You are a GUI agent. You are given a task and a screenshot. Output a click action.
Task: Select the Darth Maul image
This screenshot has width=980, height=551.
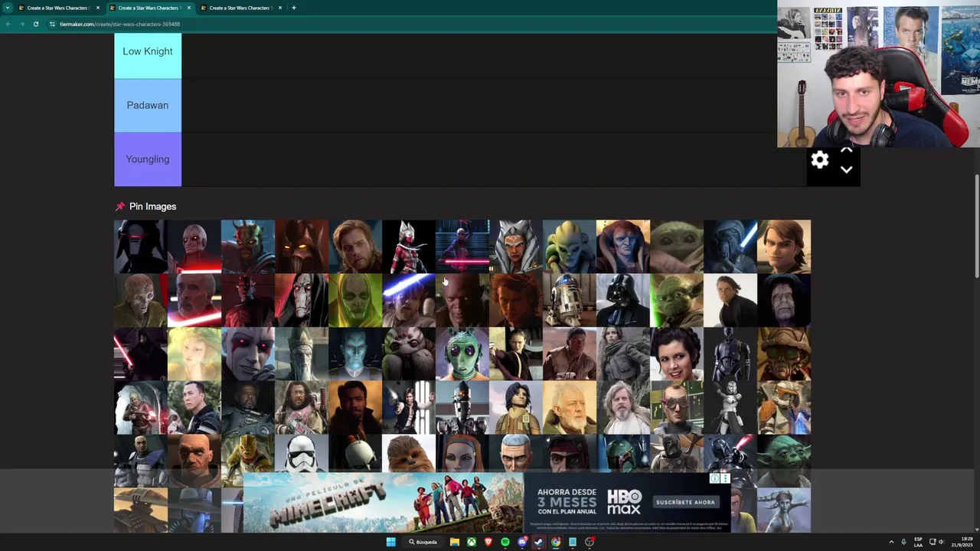click(248, 300)
